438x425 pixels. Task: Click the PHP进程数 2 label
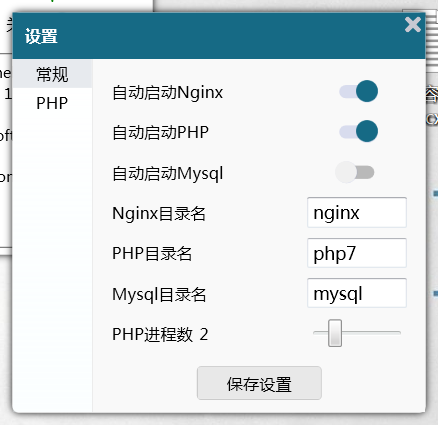click(160, 334)
